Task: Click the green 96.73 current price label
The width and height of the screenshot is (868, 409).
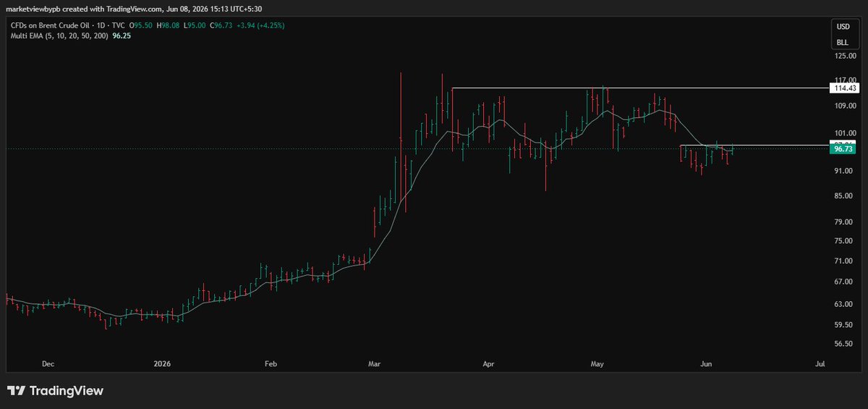Action: 844,148
